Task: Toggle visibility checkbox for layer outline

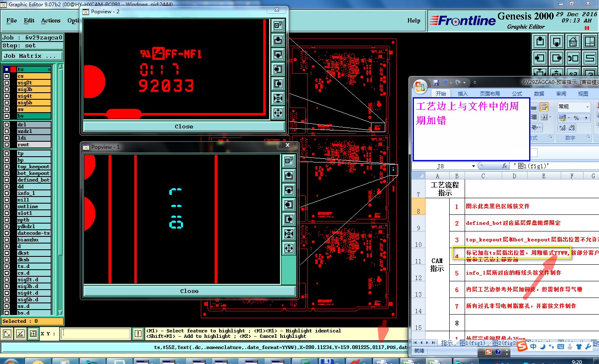Action: (x=7, y=207)
